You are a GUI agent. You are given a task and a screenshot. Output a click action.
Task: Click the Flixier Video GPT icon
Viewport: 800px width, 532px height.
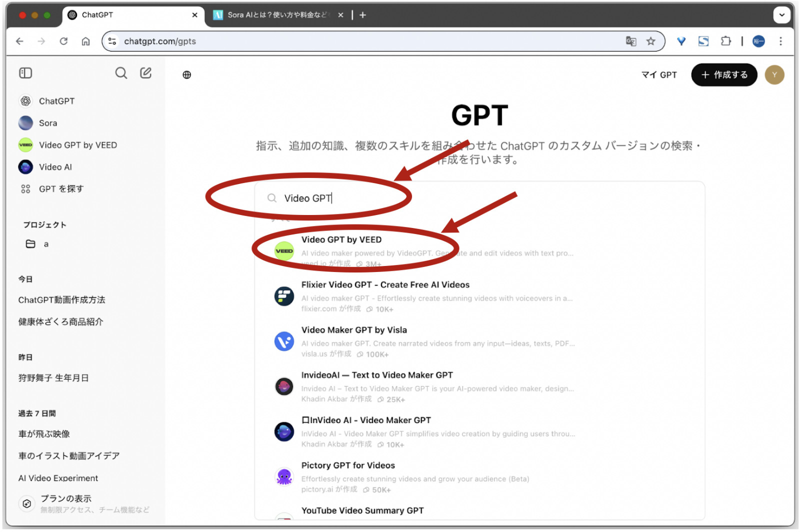click(284, 296)
